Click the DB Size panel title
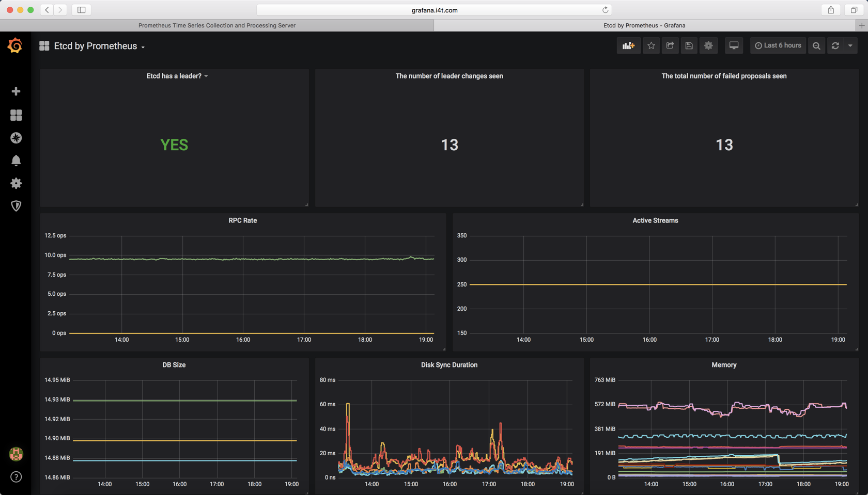Image resolution: width=868 pixels, height=495 pixels. click(174, 365)
